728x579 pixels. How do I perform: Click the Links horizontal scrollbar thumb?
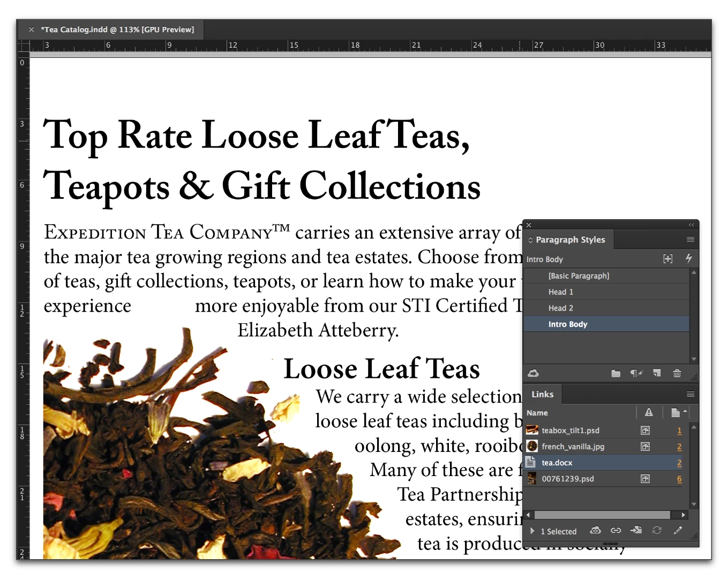[602, 515]
